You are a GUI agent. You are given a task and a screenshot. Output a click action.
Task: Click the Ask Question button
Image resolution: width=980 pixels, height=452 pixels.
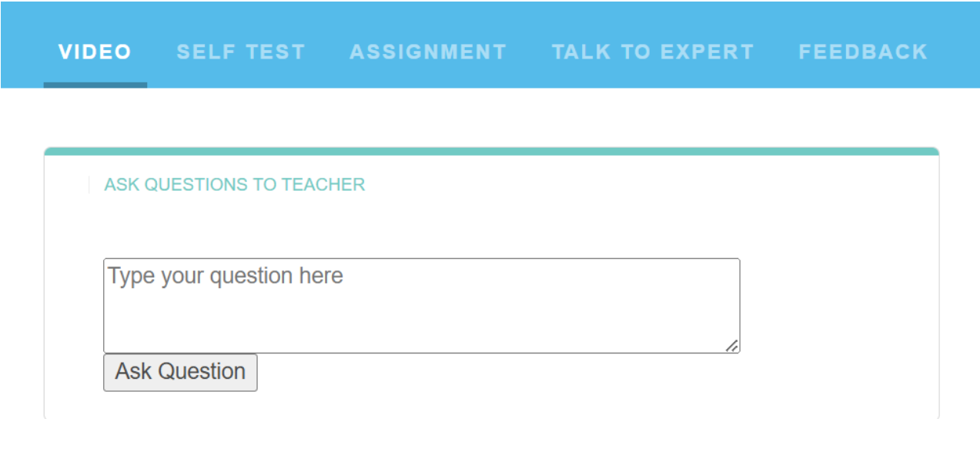(x=180, y=372)
